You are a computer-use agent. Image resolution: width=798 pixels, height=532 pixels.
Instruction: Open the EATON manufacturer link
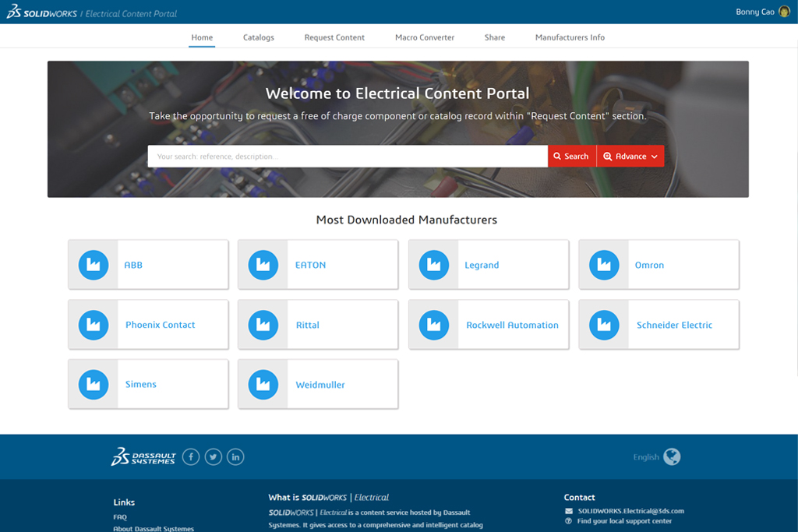pos(310,265)
